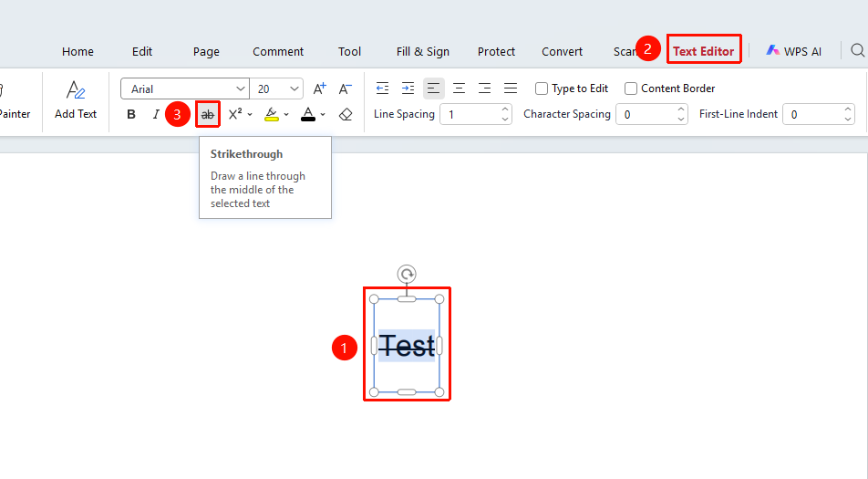
Task: Click bottom-right resize handle of text box
Action: tap(439, 392)
